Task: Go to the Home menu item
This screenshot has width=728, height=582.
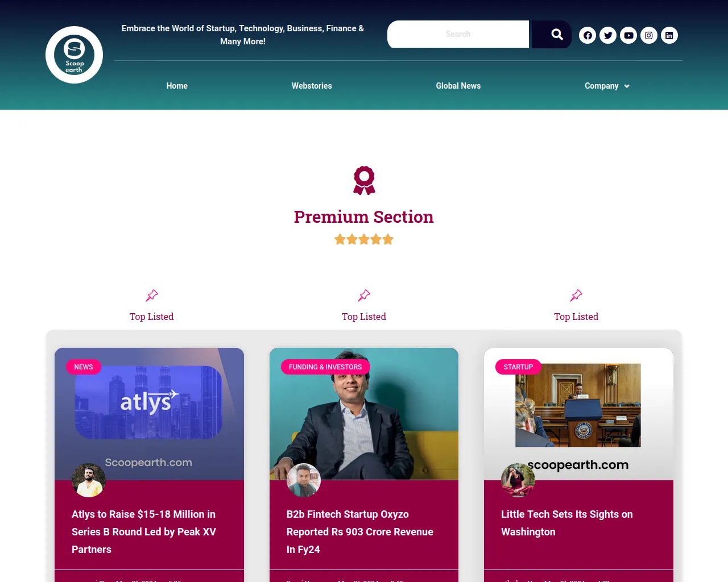Action: [177, 86]
